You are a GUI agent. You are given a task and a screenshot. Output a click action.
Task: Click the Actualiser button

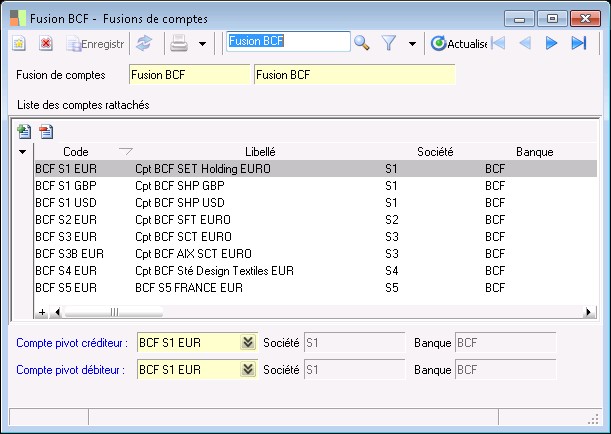point(459,43)
